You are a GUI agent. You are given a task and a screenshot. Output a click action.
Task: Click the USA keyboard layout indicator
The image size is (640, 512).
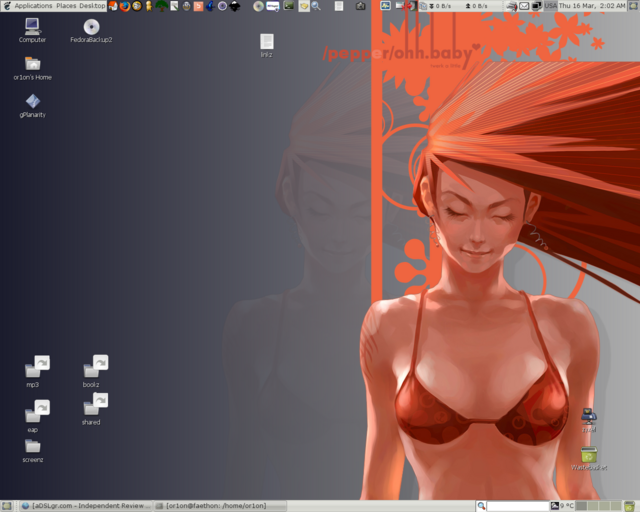(550, 6)
